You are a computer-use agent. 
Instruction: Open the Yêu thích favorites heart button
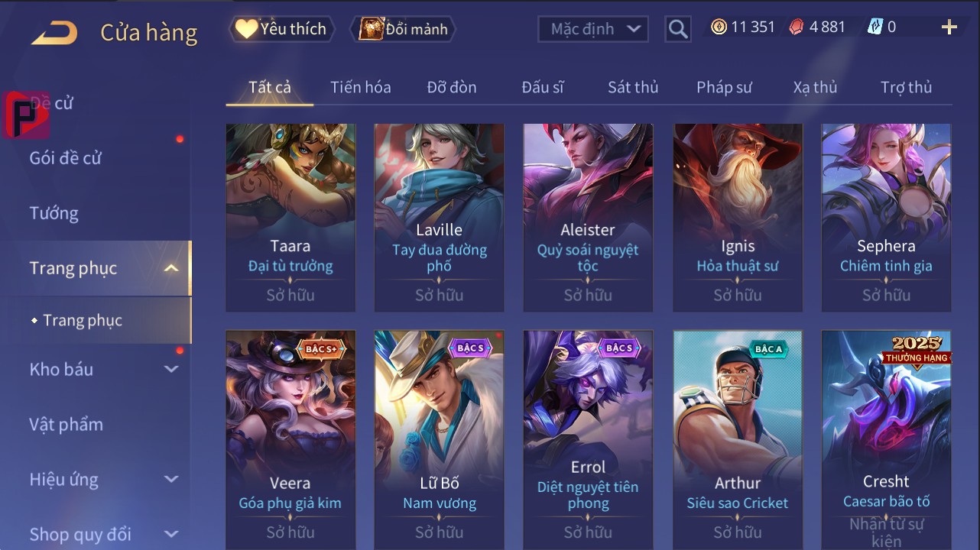281,29
